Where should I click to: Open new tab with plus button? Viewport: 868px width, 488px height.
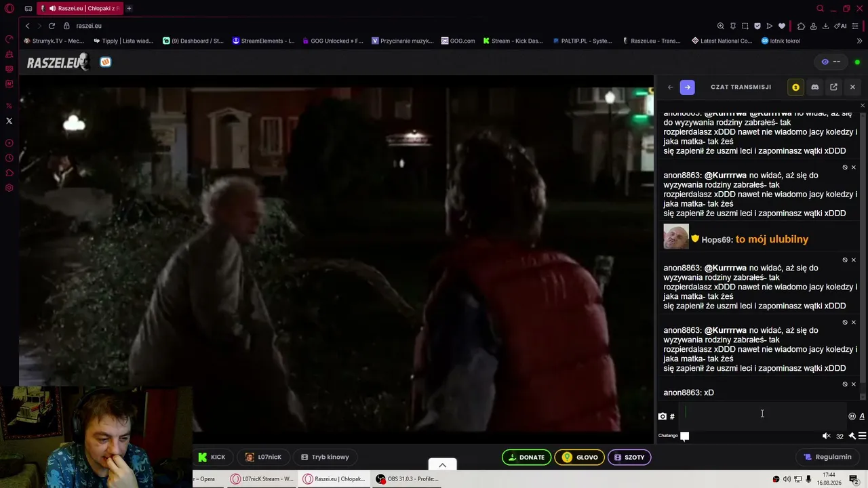coord(129,9)
